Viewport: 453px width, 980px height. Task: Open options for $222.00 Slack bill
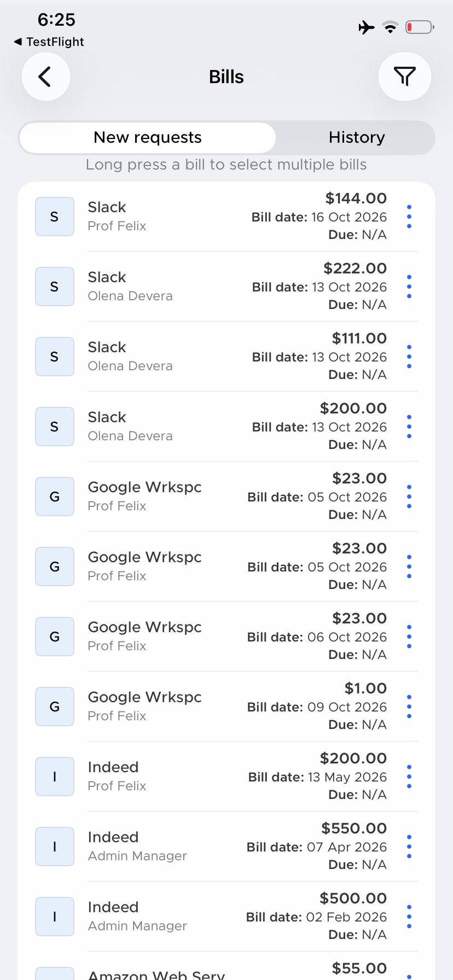click(409, 287)
